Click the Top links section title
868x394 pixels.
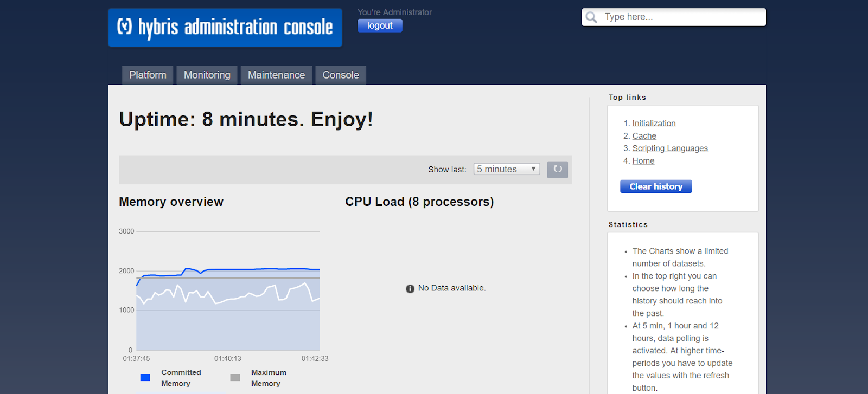click(627, 98)
